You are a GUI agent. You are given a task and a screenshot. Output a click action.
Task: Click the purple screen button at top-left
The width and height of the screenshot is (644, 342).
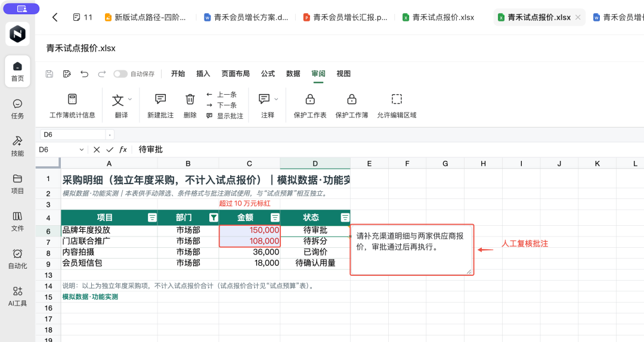click(21, 8)
